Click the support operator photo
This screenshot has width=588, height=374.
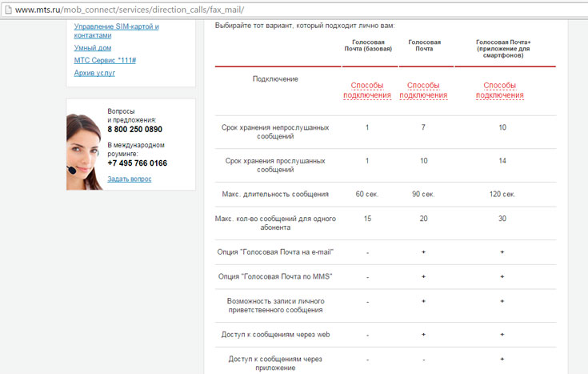(x=85, y=149)
